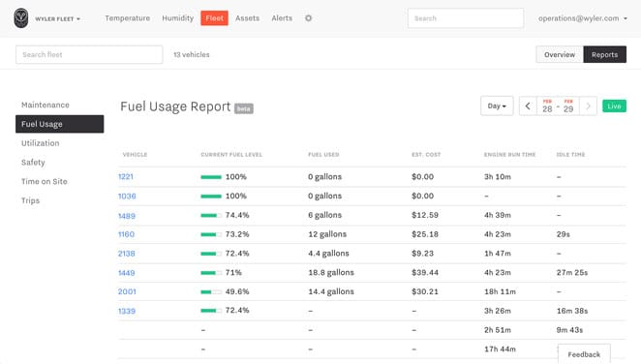Image resolution: width=641 pixels, height=364 pixels.
Task: Open the Day period dropdown
Action: [497, 106]
